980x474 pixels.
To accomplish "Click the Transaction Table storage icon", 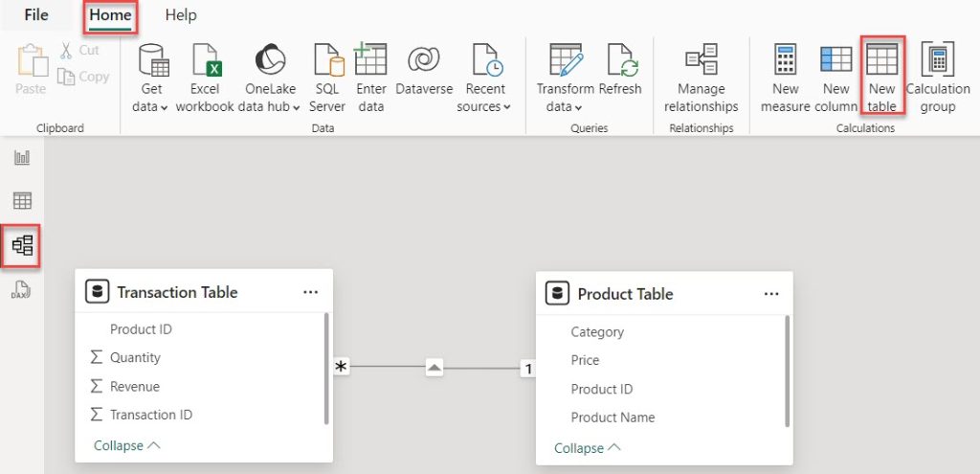I will pyautogui.click(x=97, y=292).
